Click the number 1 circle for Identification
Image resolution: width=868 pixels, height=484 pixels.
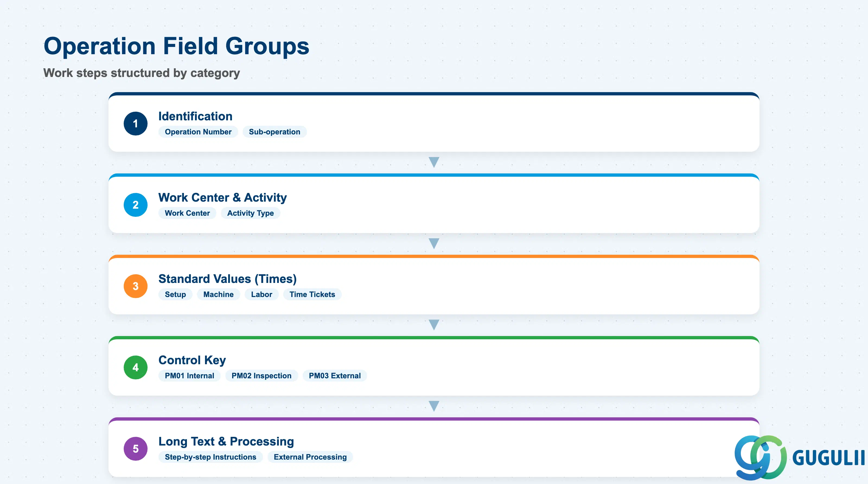click(135, 124)
